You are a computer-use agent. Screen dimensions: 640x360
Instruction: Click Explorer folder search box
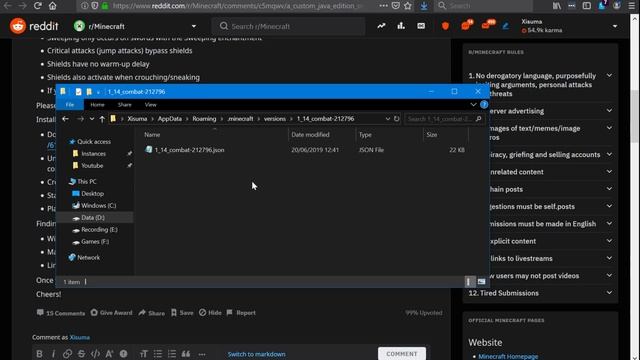click(444, 119)
